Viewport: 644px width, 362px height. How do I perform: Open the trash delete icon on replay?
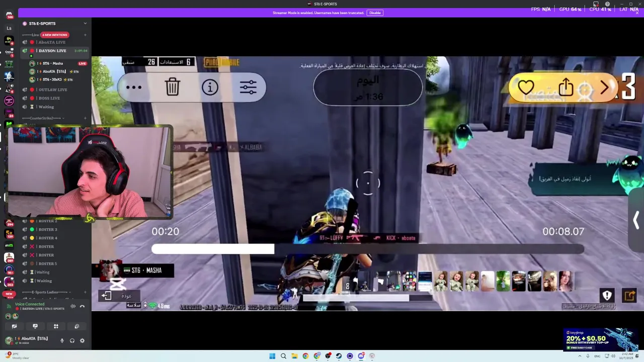coord(172,87)
